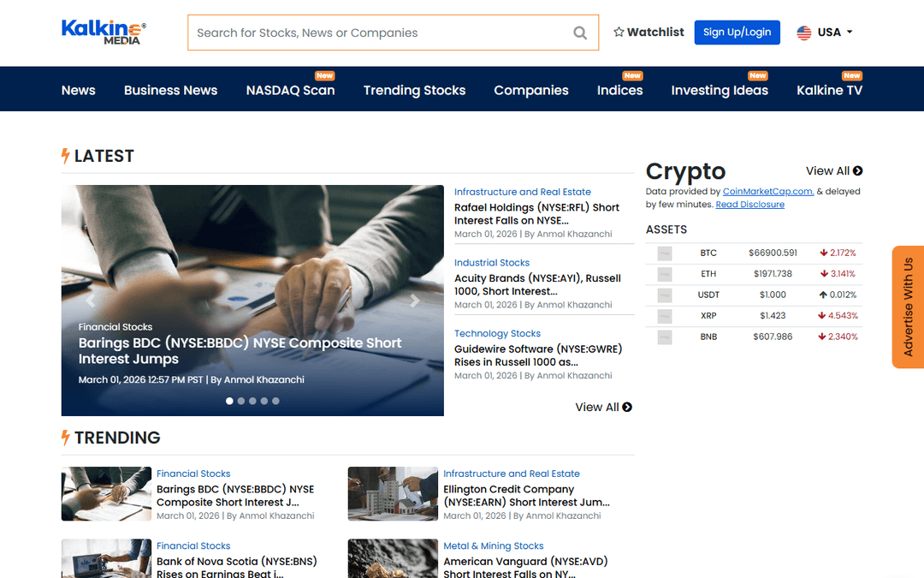Click American Vanguard trending thumbnail

pyautogui.click(x=393, y=558)
